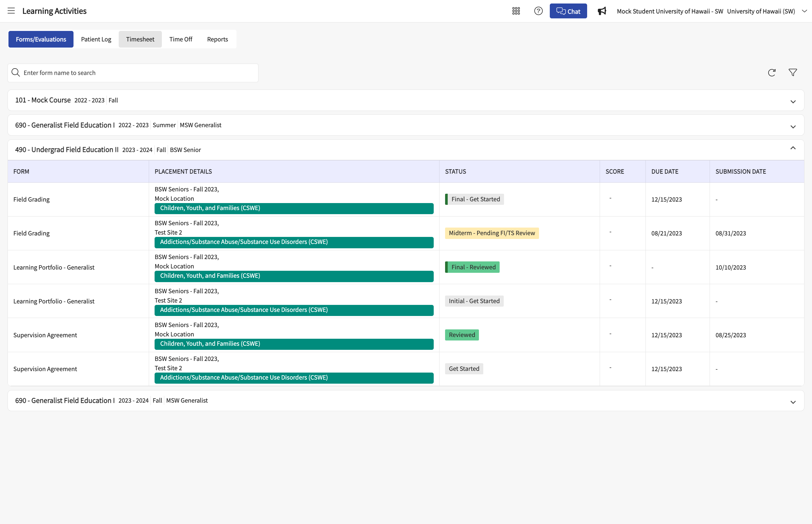Open the Reviewed status for Supervision Agreement
The height and width of the screenshot is (524, 812).
(462, 335)
